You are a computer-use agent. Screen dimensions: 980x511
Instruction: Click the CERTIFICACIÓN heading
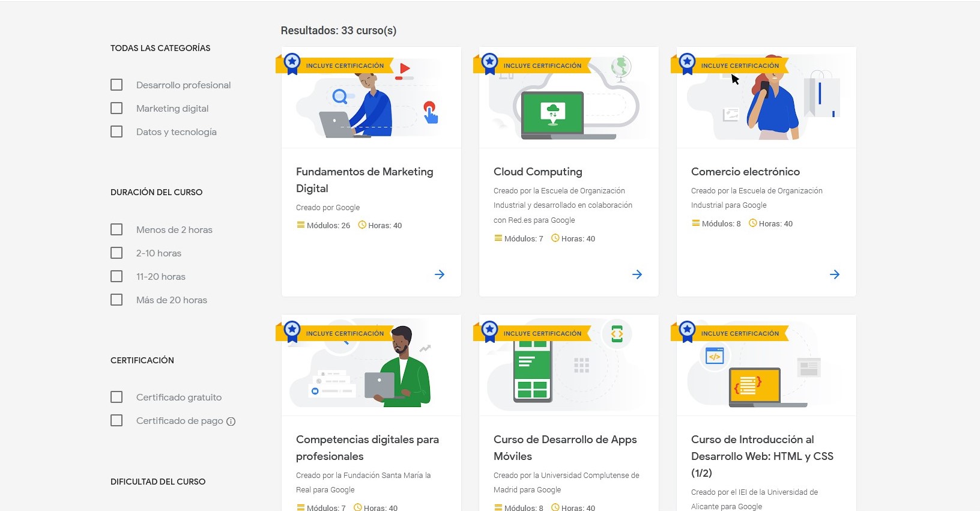click(142, 360)
